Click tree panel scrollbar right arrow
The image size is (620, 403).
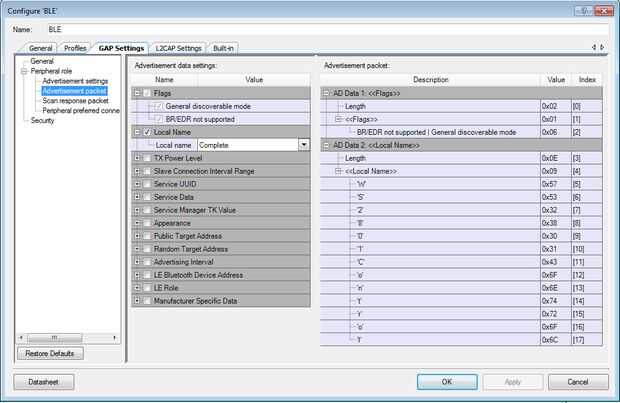tap(115, 338)
